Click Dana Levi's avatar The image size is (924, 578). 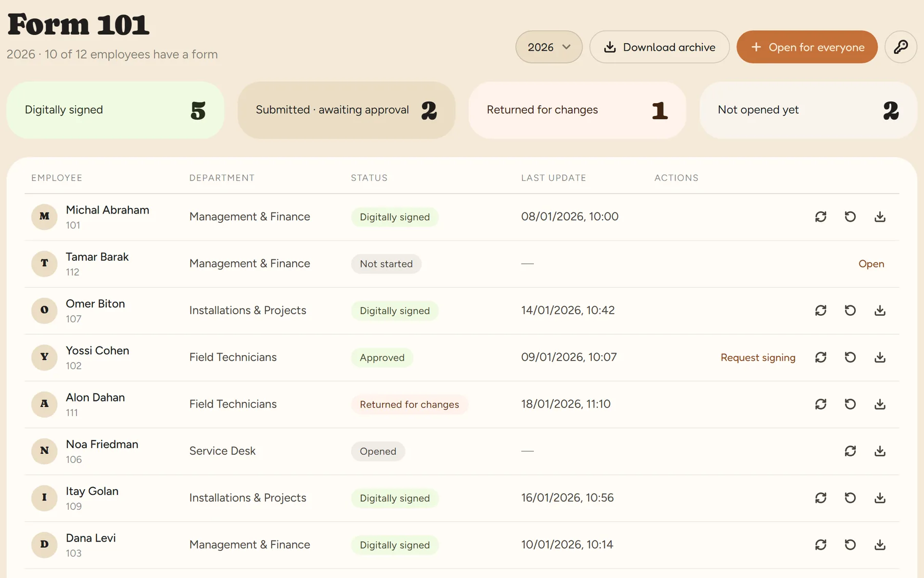[44, 545]
